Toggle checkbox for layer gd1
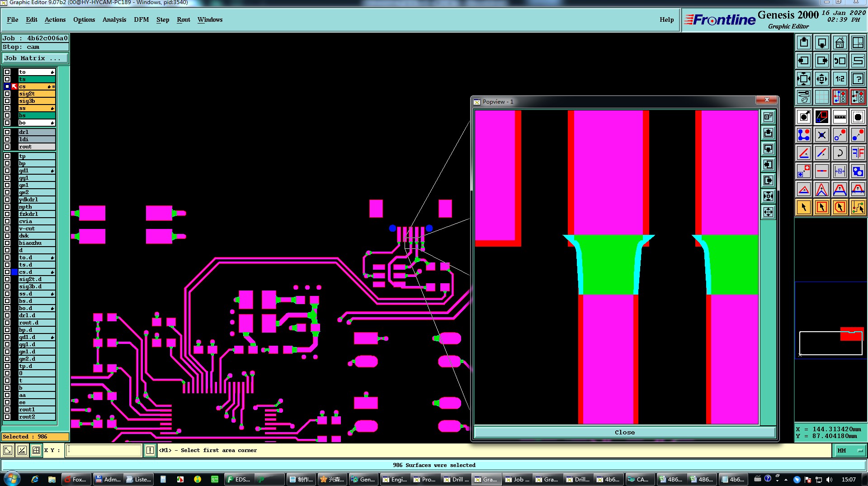Image resolution: width=868 pixels, height=486 pixels. pyautogui.click(x=7, y=171)
